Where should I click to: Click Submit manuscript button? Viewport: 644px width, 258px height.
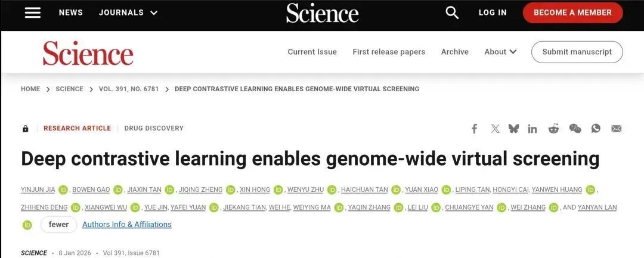[577, 52]
